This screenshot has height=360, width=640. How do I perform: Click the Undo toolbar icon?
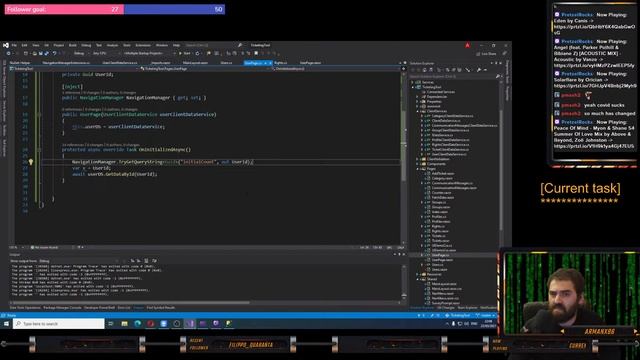point(54,53)
